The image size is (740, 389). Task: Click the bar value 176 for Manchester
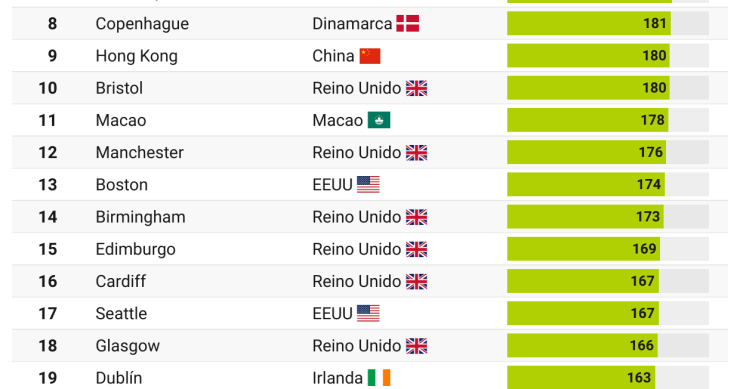tap(650, 152)
